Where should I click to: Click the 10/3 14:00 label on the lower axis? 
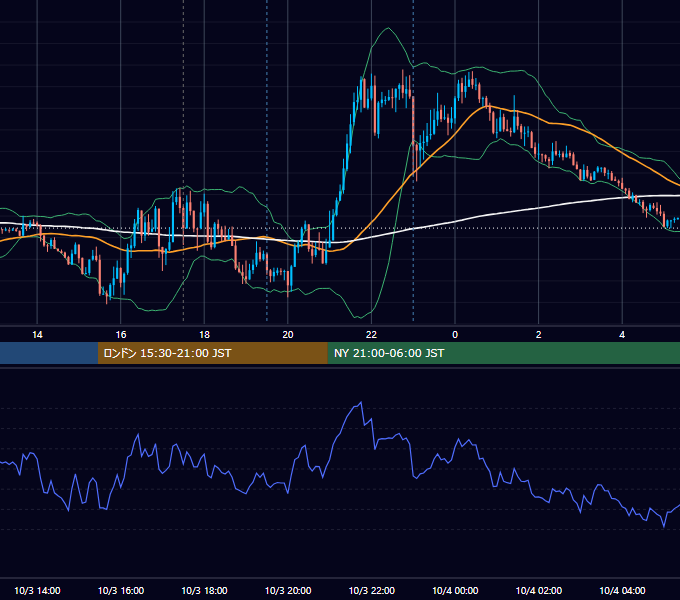coord(37,590)
